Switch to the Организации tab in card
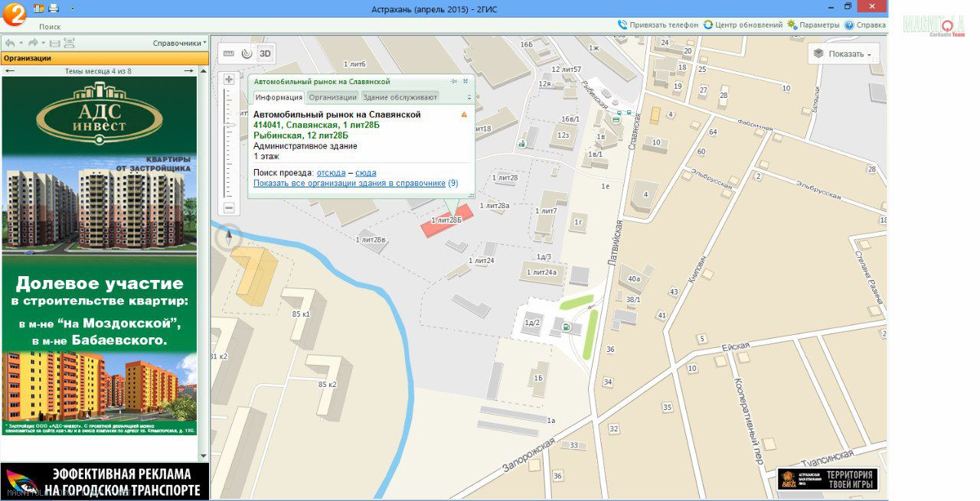This screenshot has height=501, width=980. 333,97
